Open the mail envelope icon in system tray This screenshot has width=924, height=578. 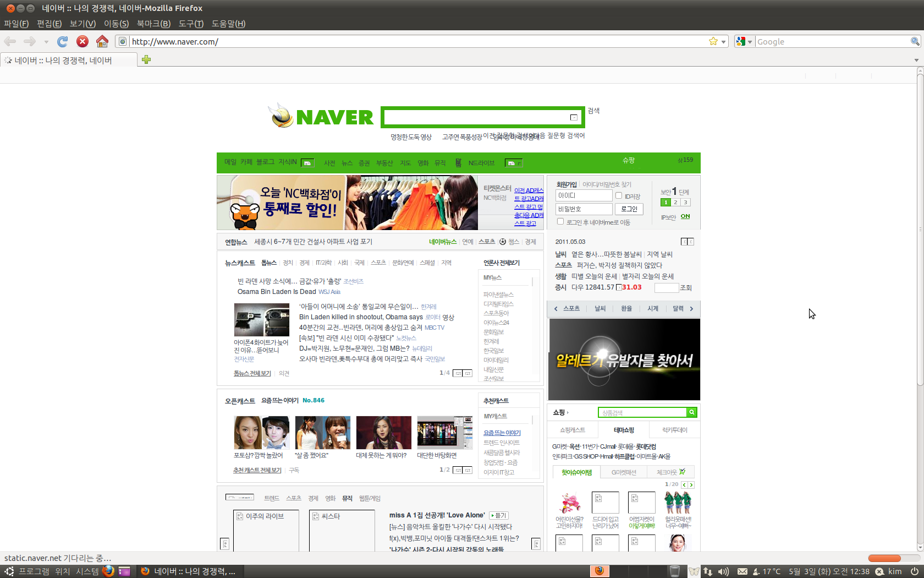click(x=743, y=571)
